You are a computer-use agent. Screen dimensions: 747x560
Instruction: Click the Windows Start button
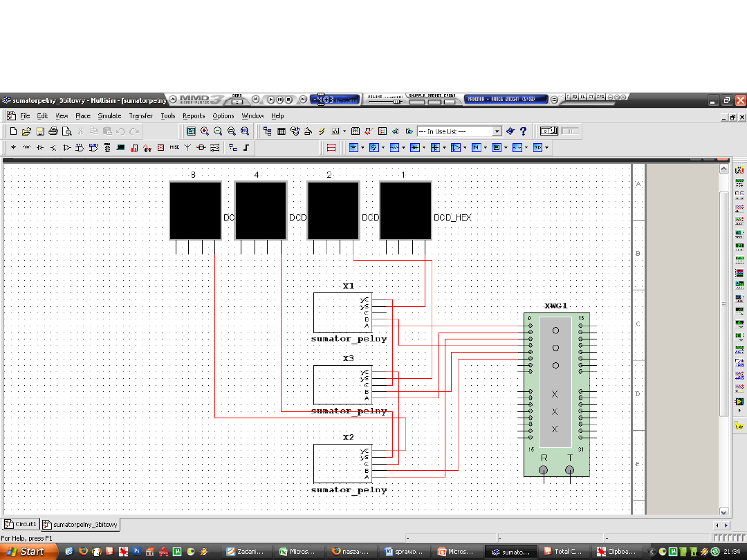click(x=26, y=551)
